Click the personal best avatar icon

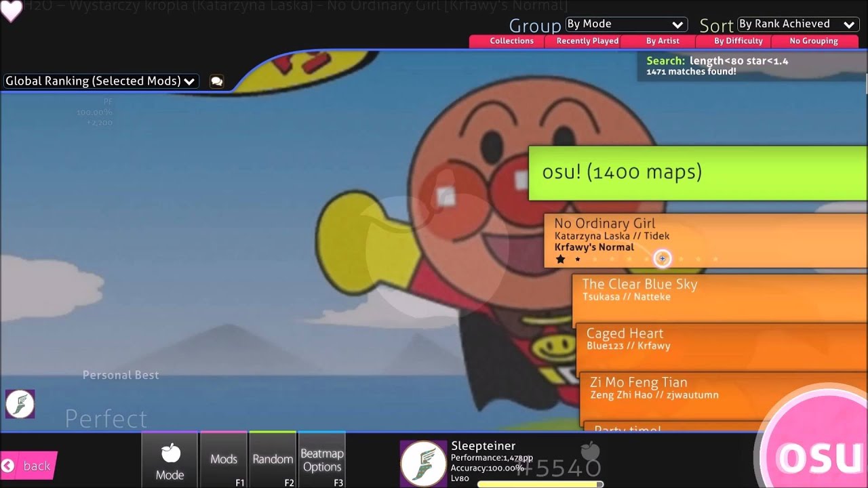[20, 404]
